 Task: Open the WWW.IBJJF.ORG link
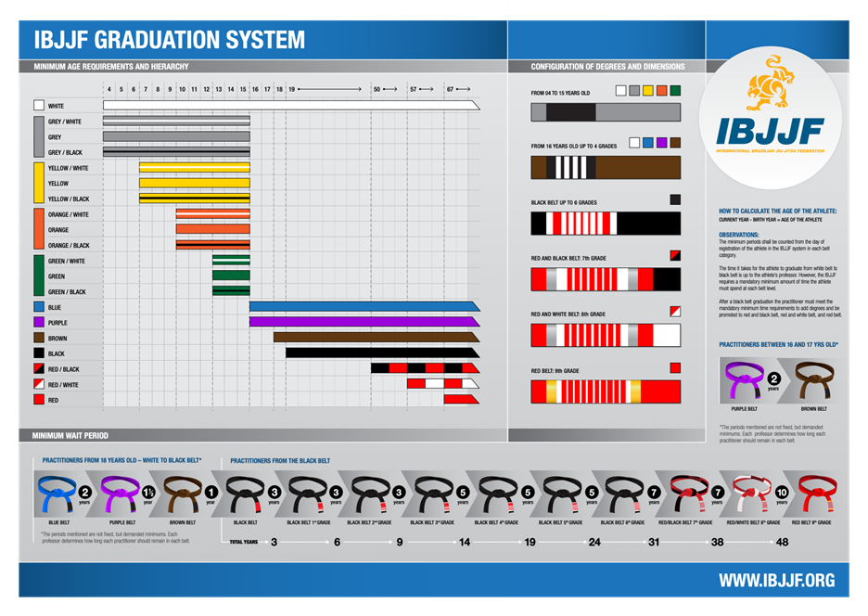[776, 581]
